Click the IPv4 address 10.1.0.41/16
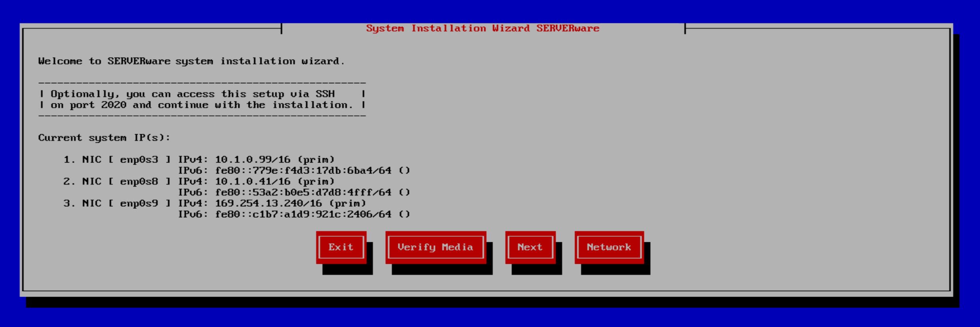 coord(252,181)
